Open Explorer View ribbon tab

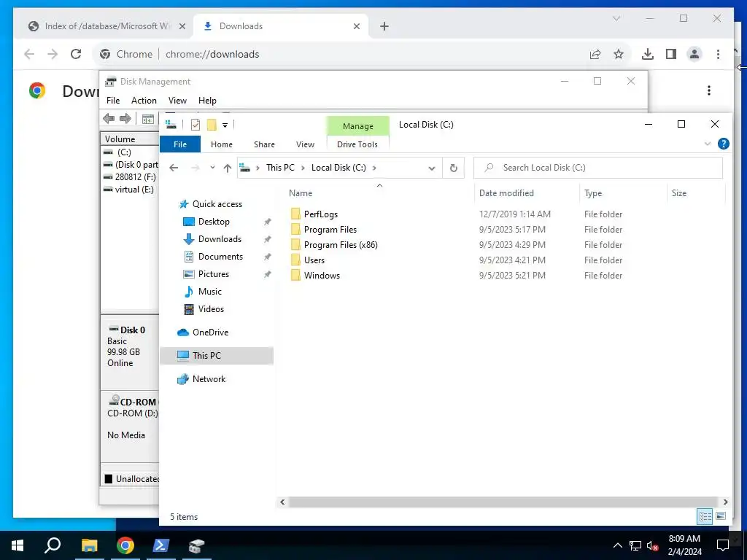(305, 144)
